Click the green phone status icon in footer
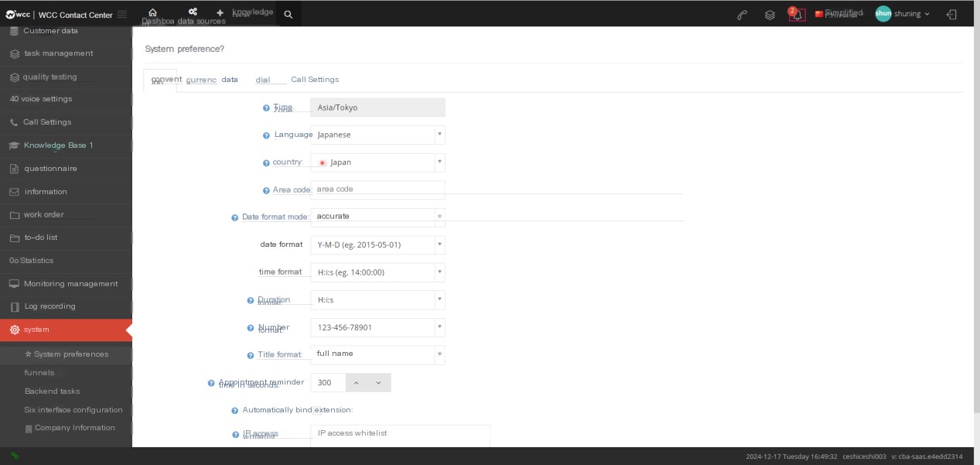This screenshot has height=465, width=980. click(x=15, y=456)
